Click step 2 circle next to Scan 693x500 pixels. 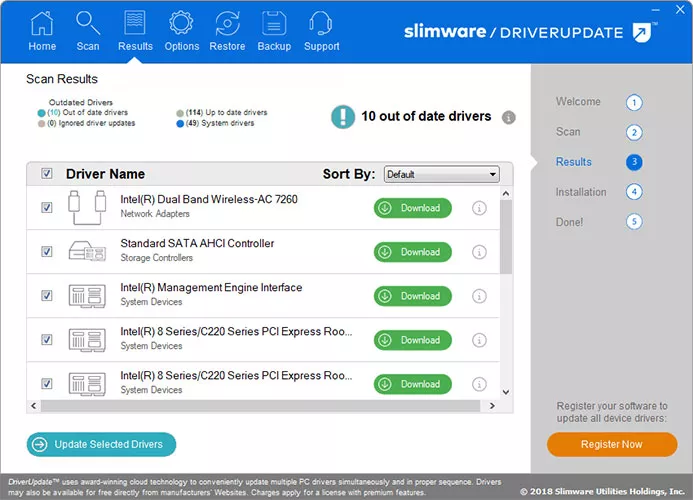pos(634,133)
